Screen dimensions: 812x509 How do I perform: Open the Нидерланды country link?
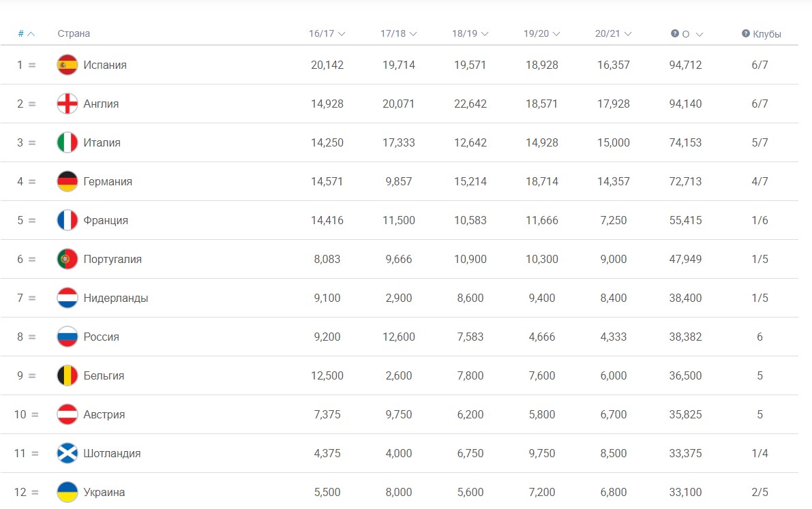(x=115, y=298)
